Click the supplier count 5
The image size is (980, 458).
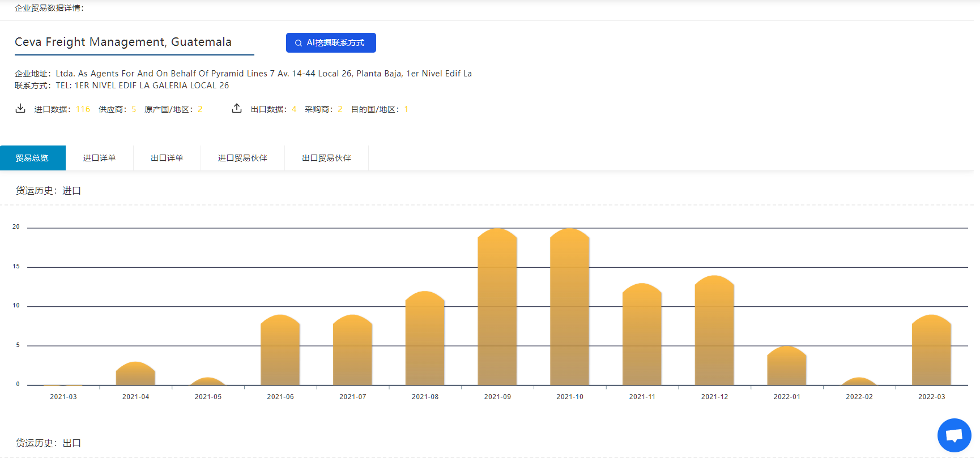134,109
